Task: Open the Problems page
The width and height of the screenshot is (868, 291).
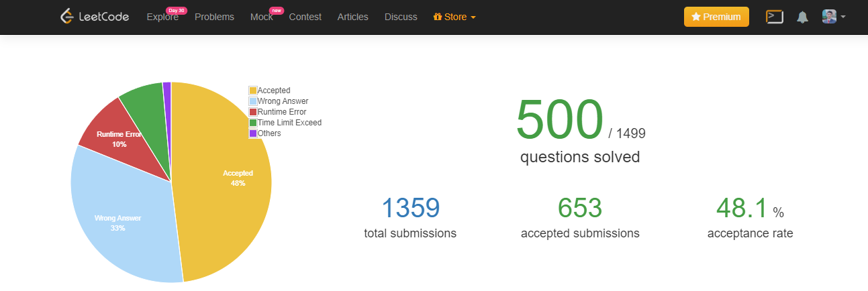Action: tap(214, 17)
